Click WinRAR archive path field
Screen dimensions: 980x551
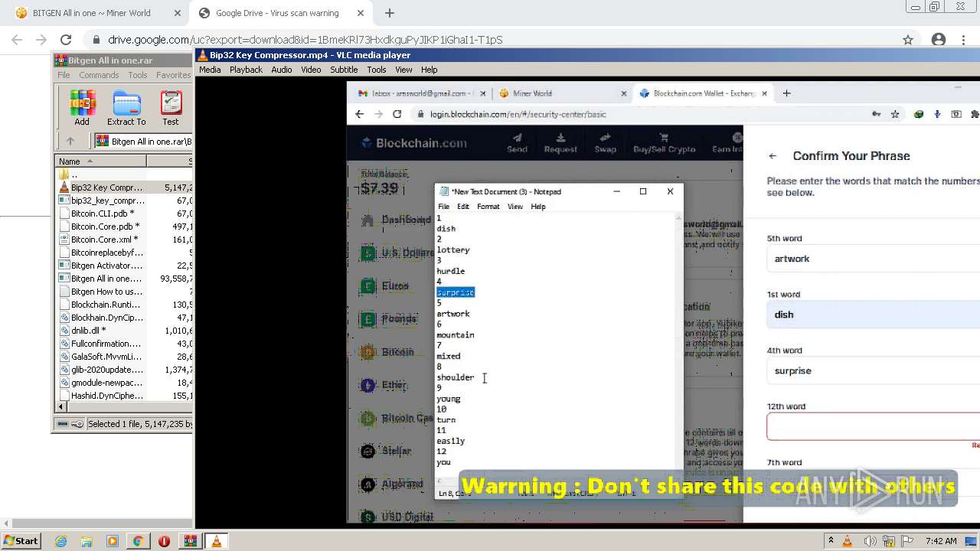144,141
